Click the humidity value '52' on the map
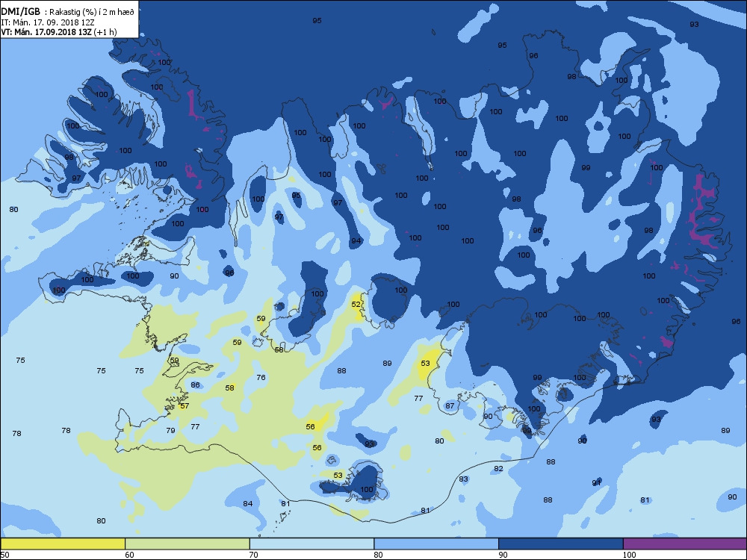The width and height of the screenshot is (747, 560). pos(356,305)
